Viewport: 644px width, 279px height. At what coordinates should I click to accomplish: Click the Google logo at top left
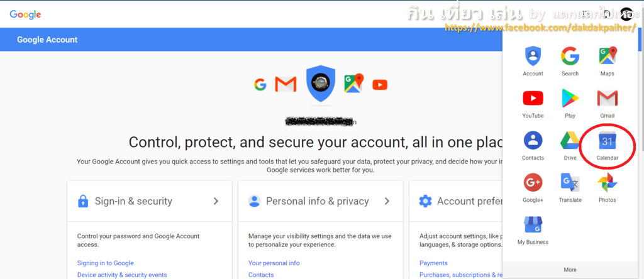(x=25, y=15)
